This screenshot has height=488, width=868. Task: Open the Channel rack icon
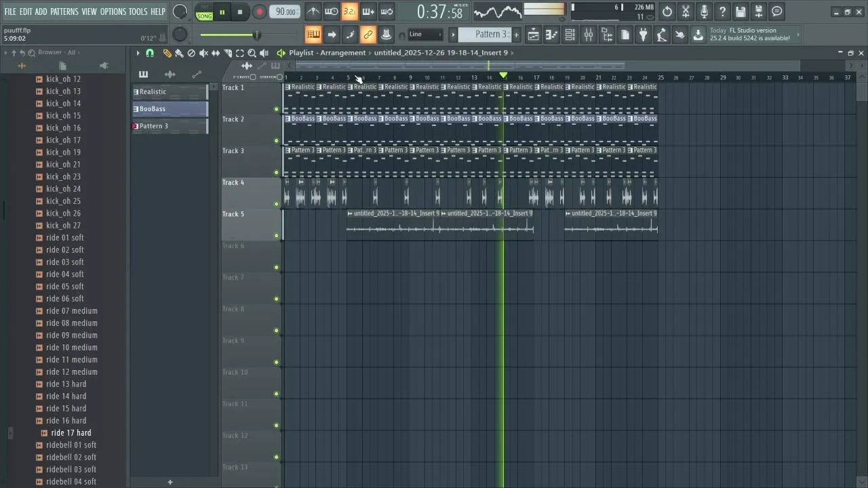click(570, 35)
